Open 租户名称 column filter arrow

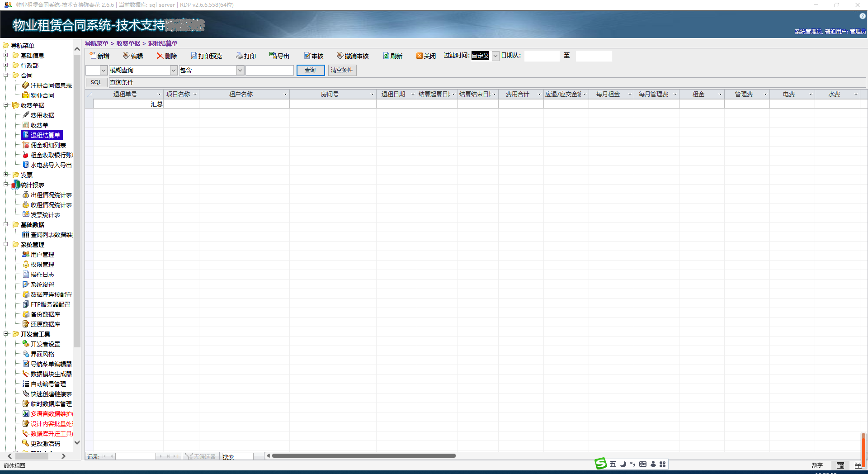[285, 94]
